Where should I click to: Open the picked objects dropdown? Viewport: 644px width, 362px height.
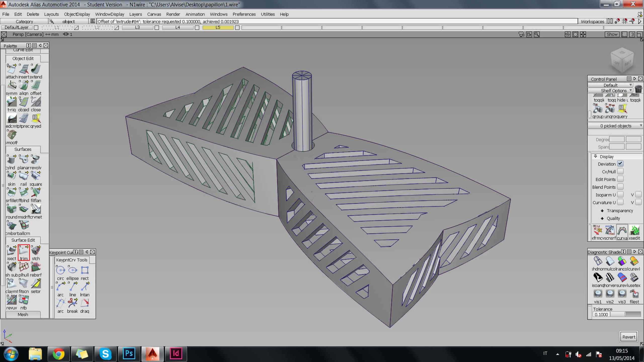pos(615,126)
